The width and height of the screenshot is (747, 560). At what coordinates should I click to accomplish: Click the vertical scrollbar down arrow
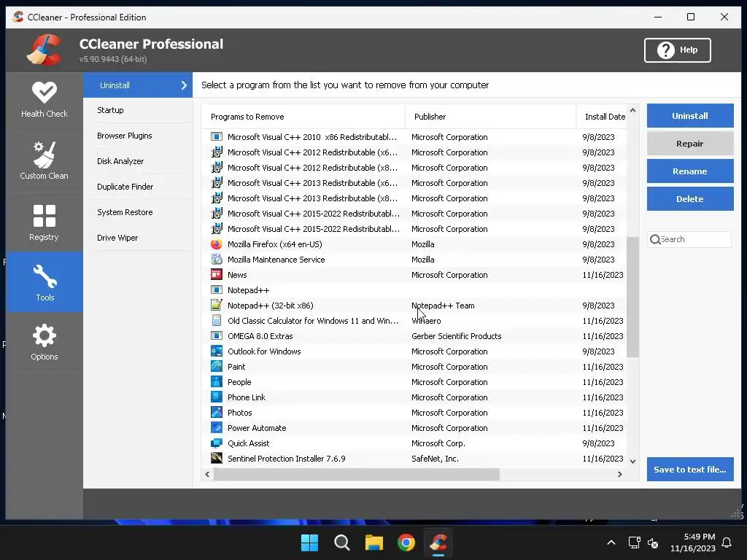(x=632, y=461)
